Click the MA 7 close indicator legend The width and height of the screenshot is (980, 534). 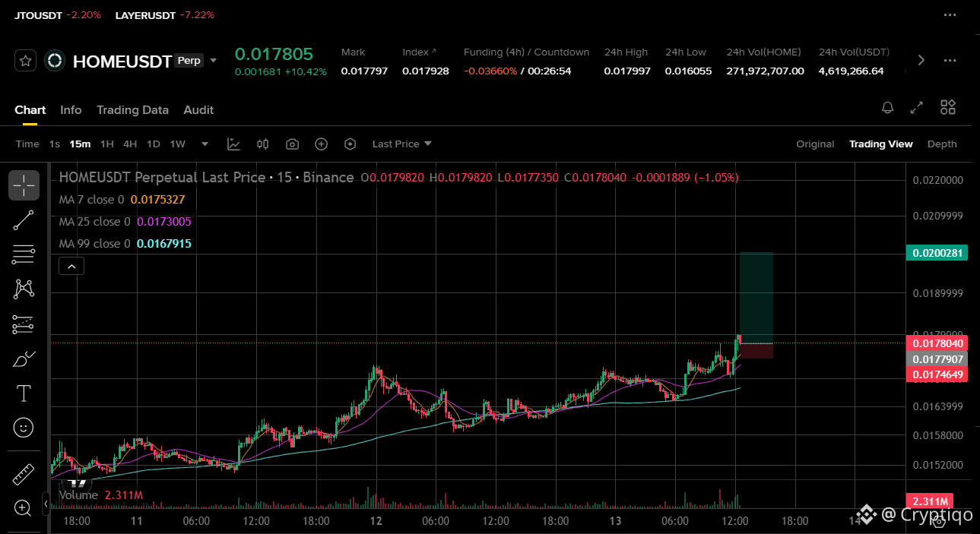122,200
